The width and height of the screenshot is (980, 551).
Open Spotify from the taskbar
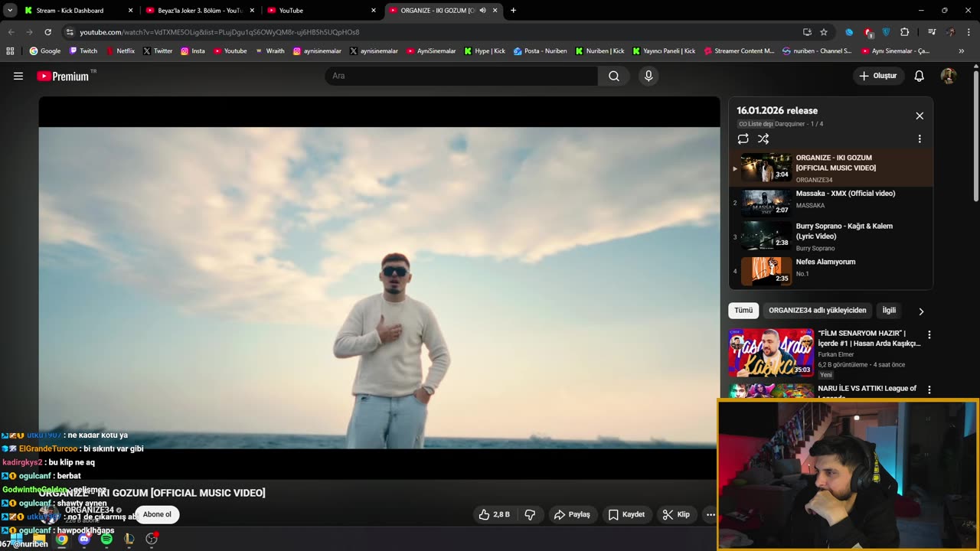coord(106,539)
